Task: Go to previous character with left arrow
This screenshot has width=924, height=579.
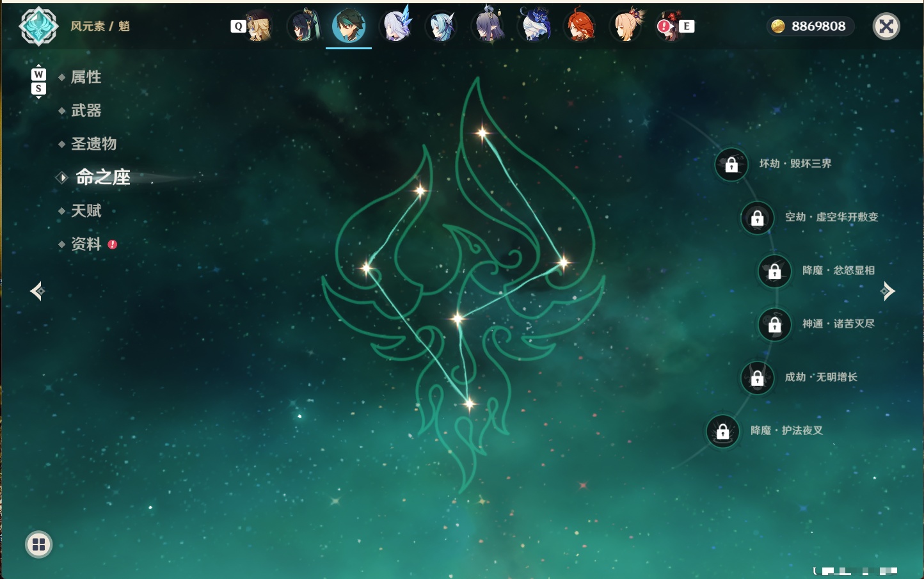Action: [x=37, y=291]
